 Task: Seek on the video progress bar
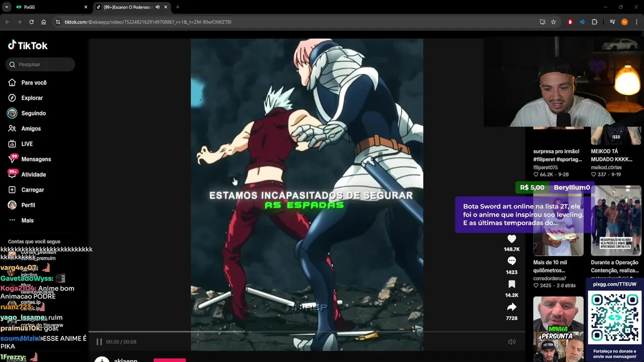(x=306, y=332)
